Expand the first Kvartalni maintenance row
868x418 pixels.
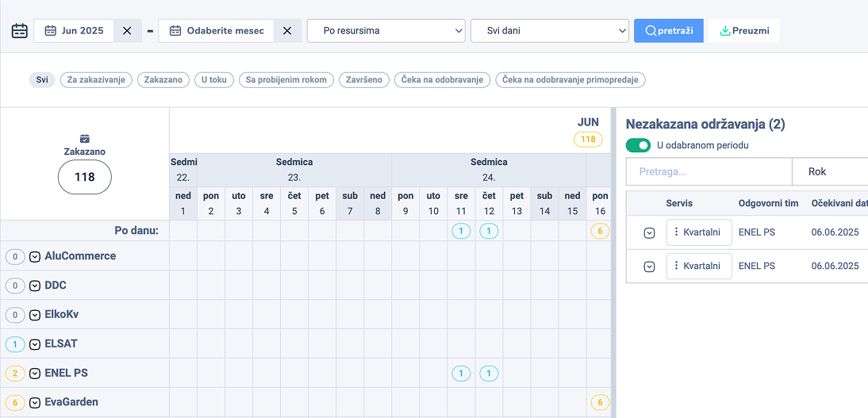click(x=649, y=233)
